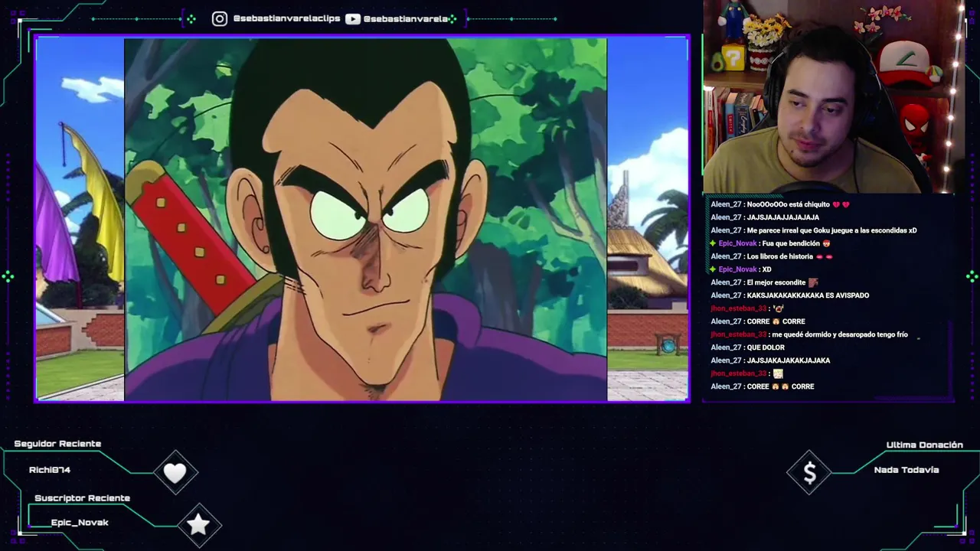Open the @sebastianvarela YouTube handle
Screen dimensions: 980x551
[406, 18]
